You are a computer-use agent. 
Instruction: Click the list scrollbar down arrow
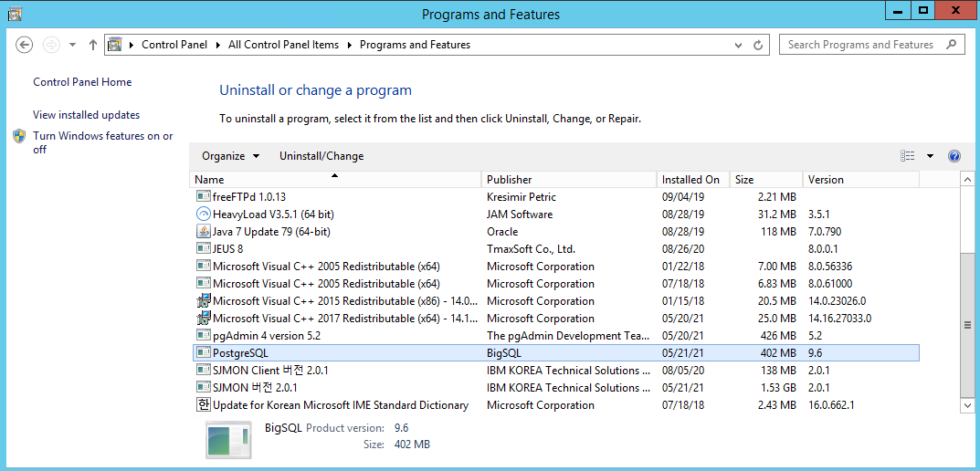967,405
